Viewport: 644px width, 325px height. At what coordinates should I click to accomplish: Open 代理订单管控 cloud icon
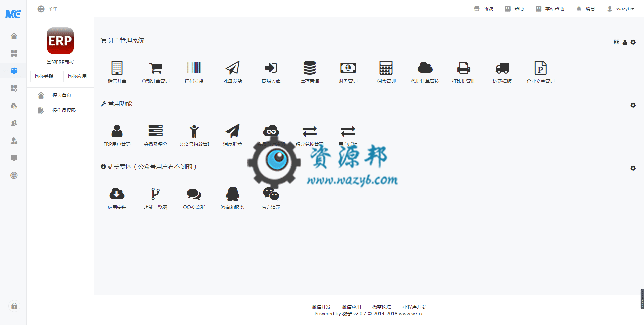(x=425, y=67)
